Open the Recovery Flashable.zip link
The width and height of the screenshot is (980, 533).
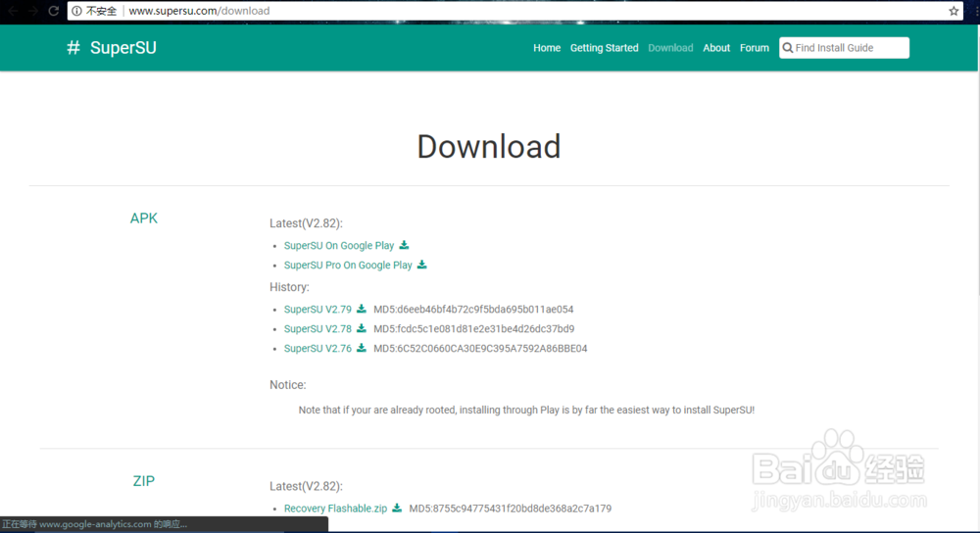click(335, 509)
